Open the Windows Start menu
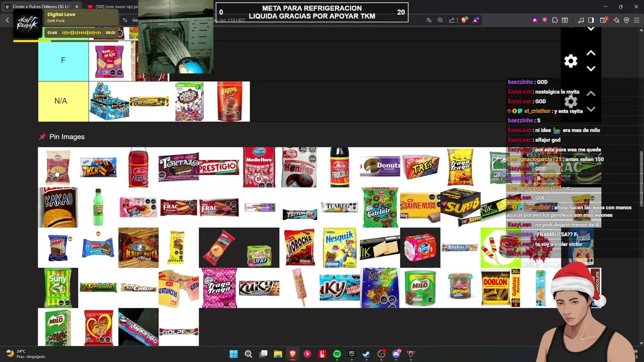Image resolution: width=644 pixels, height=362 pixels. (x=233, y=354)
